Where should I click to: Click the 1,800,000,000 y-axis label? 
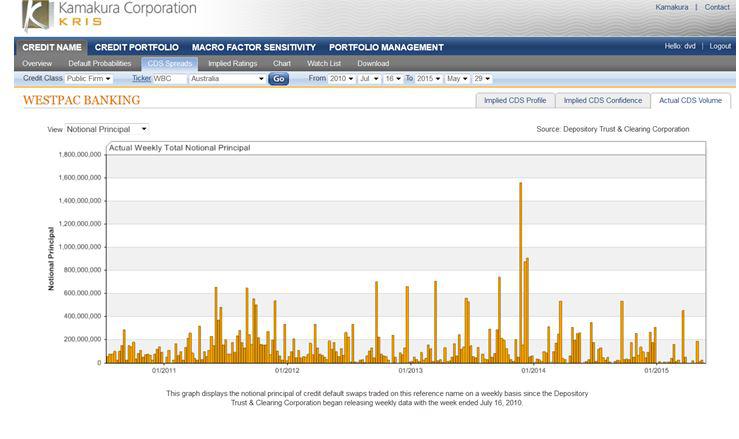(80, 155)
